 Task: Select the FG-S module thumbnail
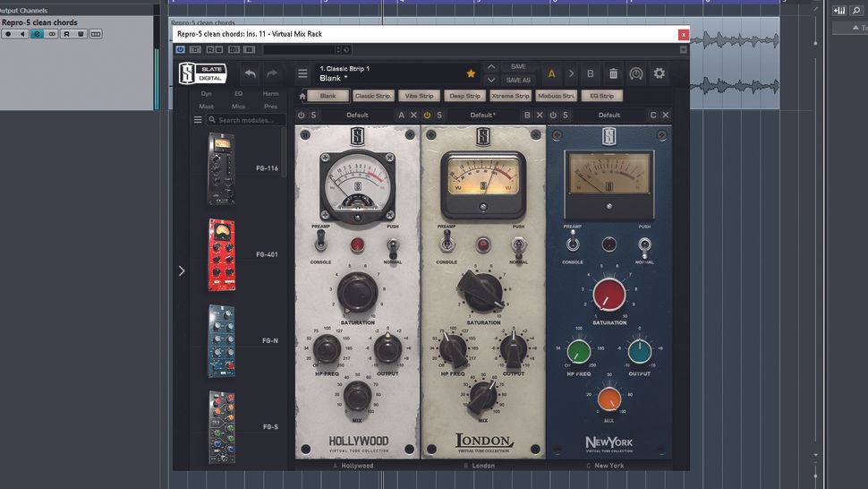point(221,427)
